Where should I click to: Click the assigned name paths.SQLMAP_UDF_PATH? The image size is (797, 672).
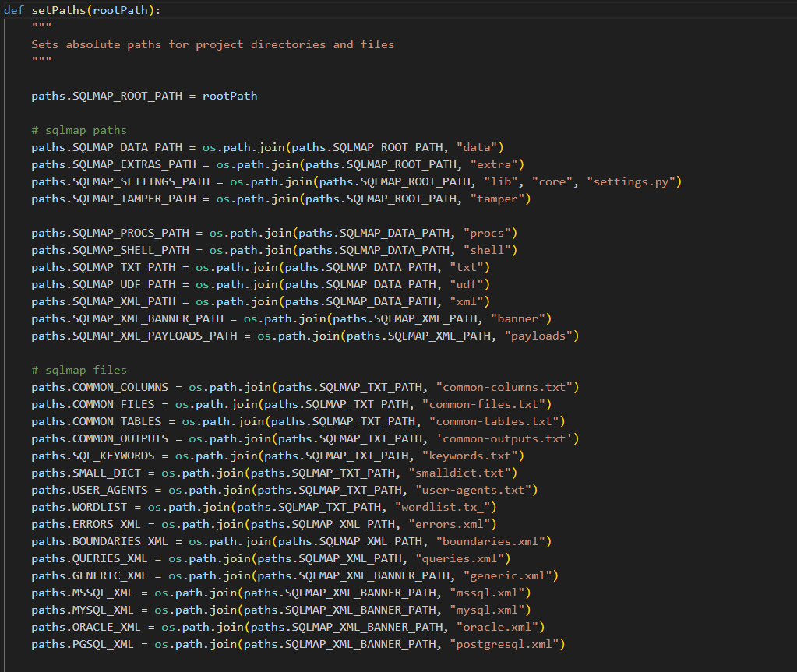click(x=103, y=284)
